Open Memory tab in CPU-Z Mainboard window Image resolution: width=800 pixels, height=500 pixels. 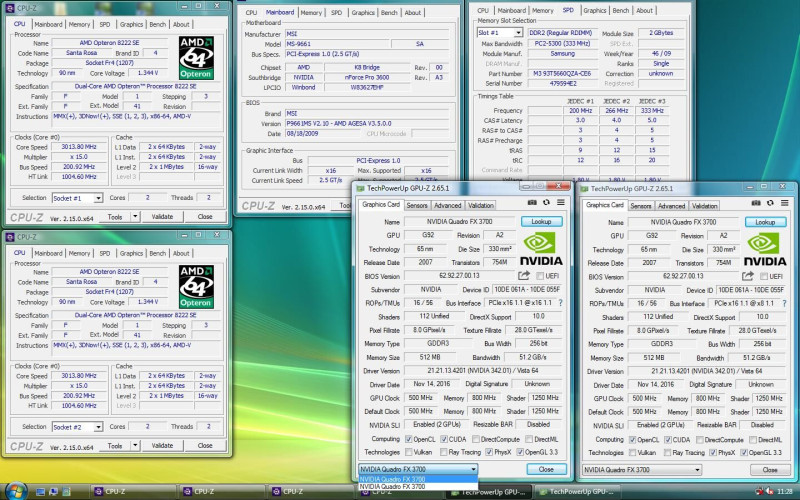point(311,13)
